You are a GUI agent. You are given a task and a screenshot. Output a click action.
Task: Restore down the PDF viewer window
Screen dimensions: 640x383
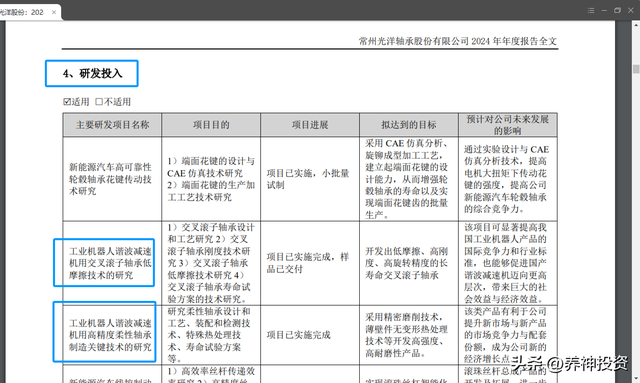click(x=618, y=11)
